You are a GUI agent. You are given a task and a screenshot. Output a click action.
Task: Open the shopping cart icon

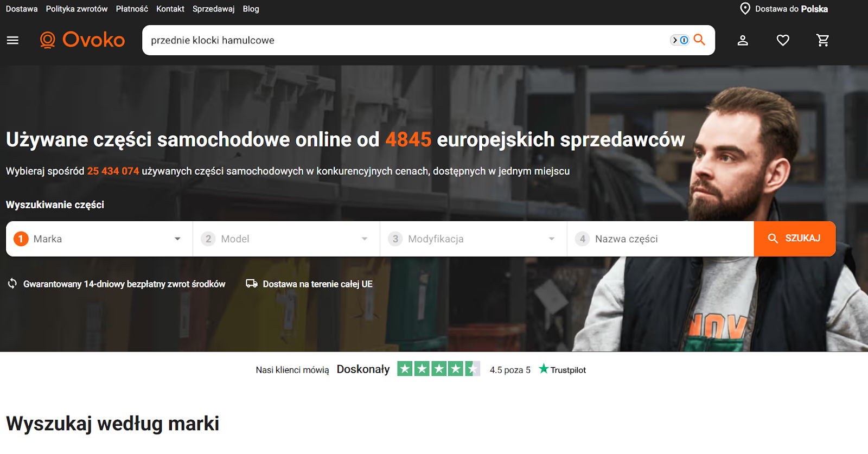tap(823, 40)
